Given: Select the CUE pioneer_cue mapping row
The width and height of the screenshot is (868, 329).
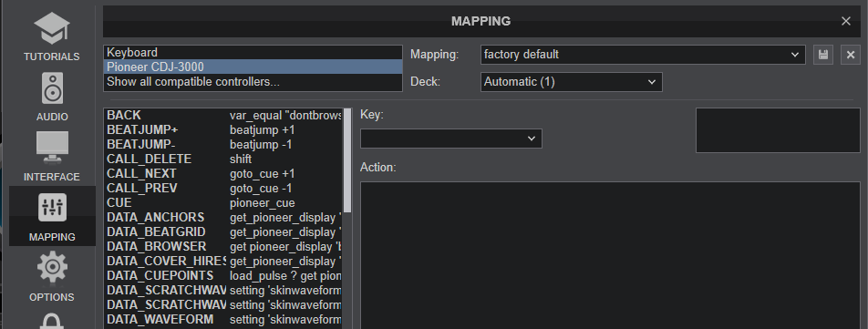Looking at the screenshot, I should pyautogui.click(x=223, y=203).
